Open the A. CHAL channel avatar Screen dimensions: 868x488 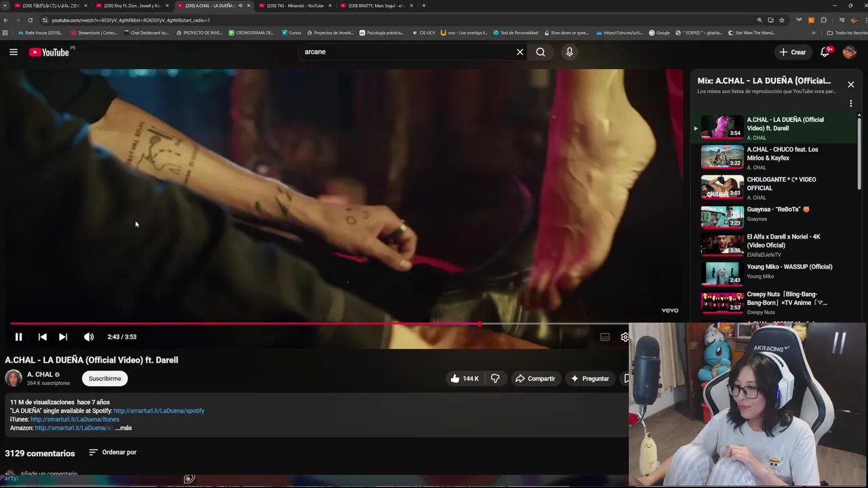pos(14,378)
